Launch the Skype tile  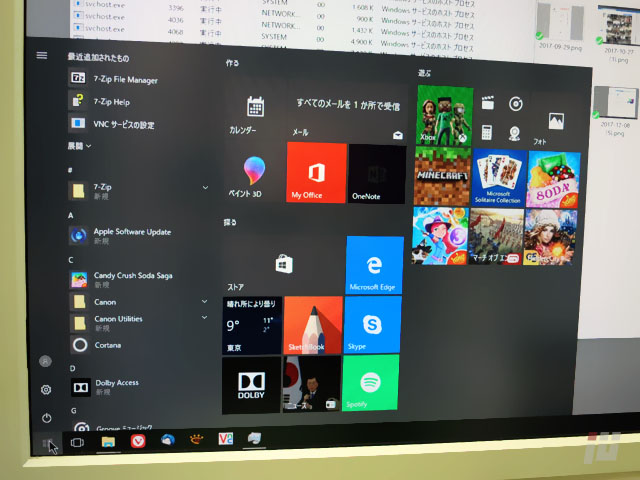(372, 324)
